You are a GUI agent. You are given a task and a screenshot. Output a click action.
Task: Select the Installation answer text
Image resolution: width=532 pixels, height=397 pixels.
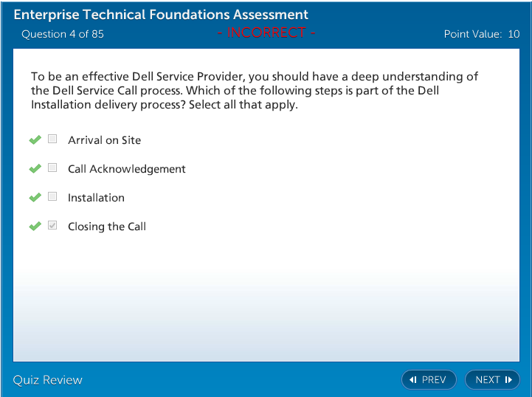pos(96,198)
